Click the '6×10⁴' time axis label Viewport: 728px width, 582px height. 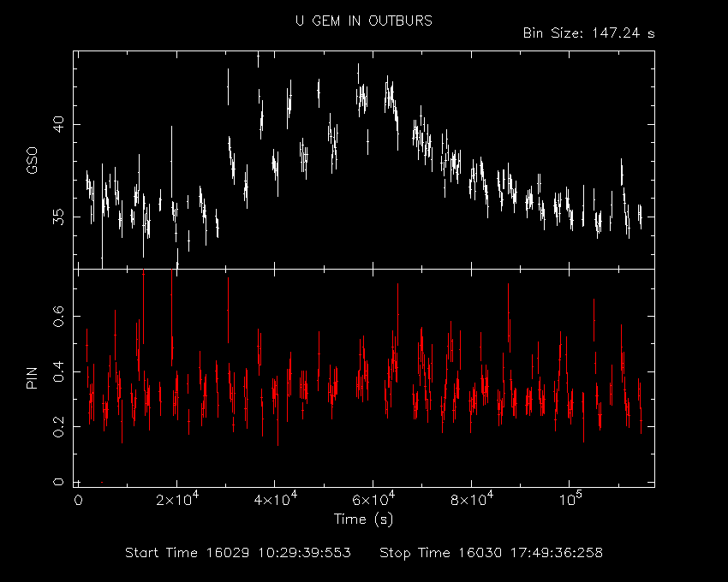[373, 499]
